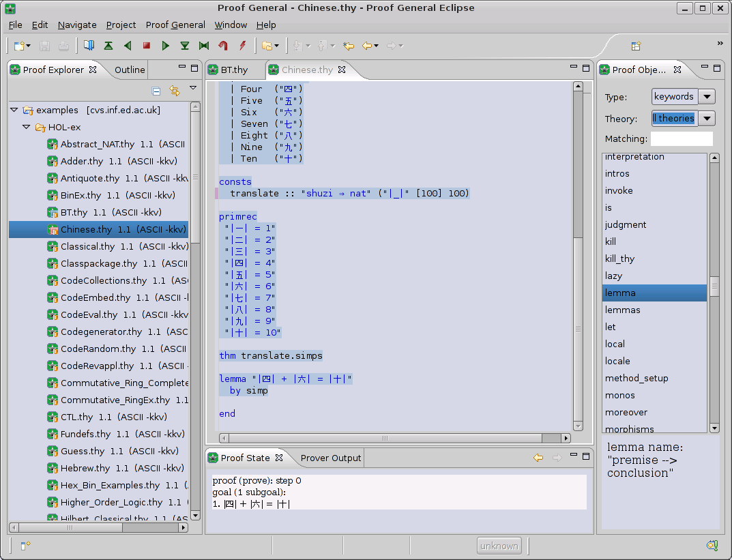Open dropdown next to New wizard icon
The image size is (732, 560).
(29, 46)
